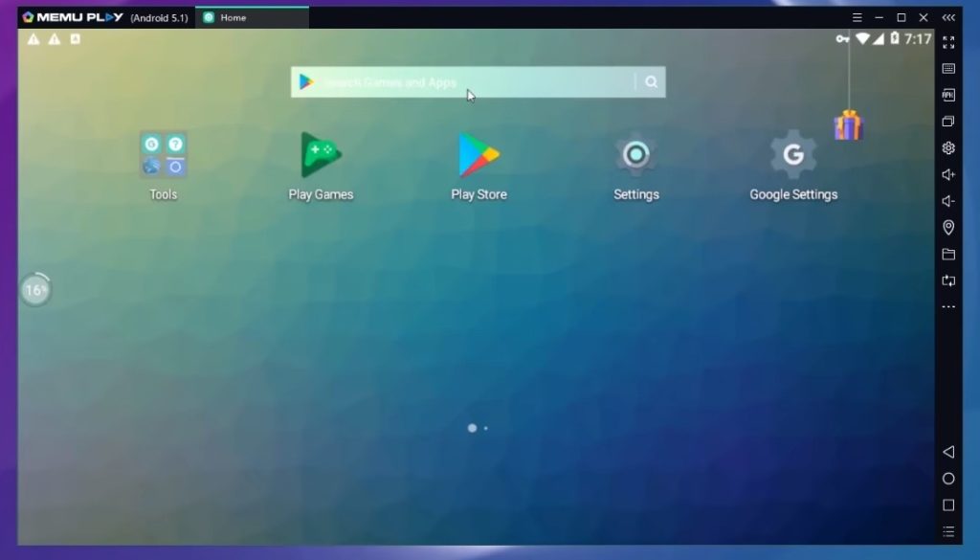Click the Search Games and Apps field
The height and width of the screenshot is (560, 980).
479,82
